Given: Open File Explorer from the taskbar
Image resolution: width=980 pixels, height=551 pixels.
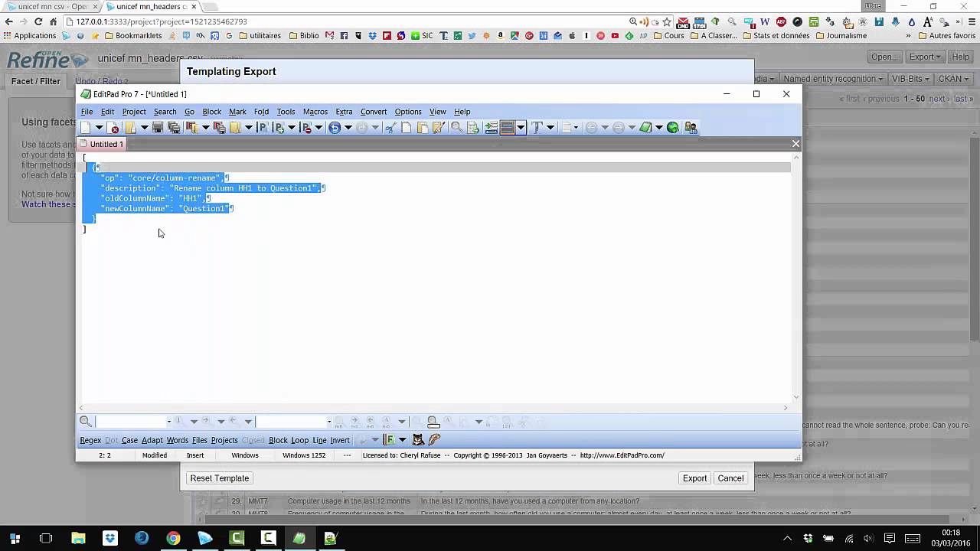Looking at the screenshot, I should [x=78, y=538].
